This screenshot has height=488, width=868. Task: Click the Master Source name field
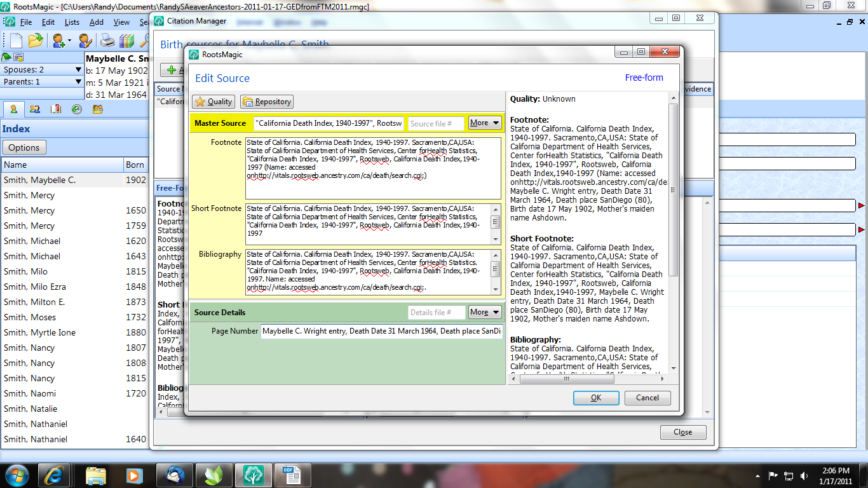point(329,123)
